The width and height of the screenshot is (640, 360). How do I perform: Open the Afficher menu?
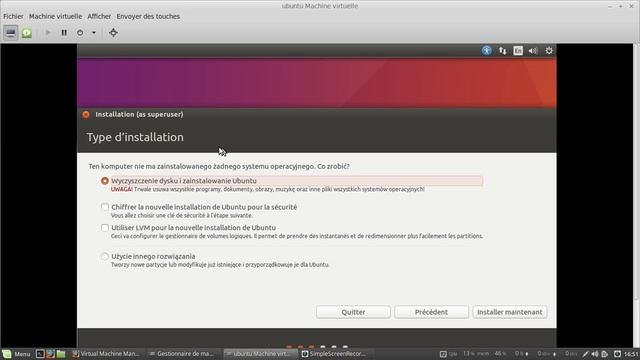pyautogui.click(x=99, y=16)
